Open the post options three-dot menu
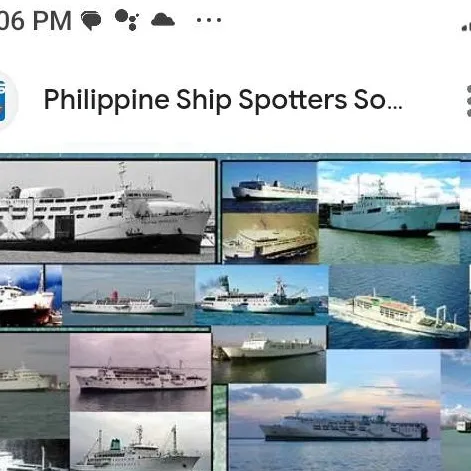The width and height of the screenshot is (471, 471). 468,101
